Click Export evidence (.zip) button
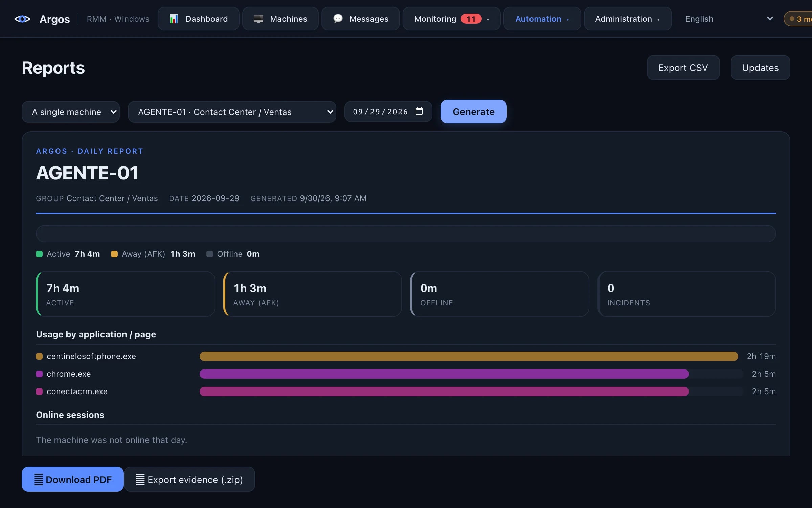Screen dimensions: 812x508 point(189,479)
